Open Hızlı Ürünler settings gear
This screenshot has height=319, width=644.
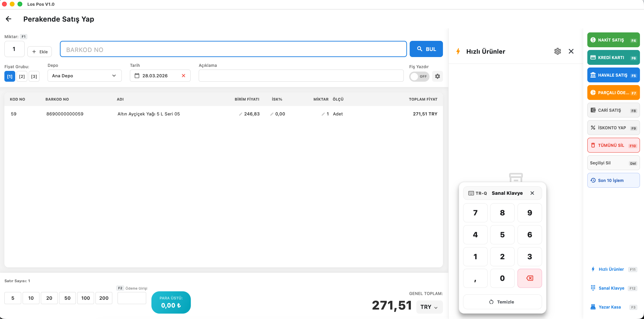coord(558,51)
